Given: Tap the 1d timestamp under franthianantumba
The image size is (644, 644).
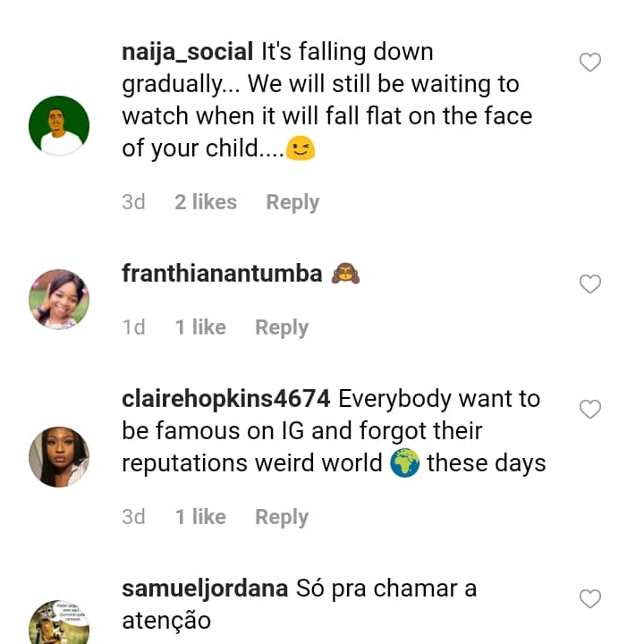Looking at the screenshot, I should (133, 327).
